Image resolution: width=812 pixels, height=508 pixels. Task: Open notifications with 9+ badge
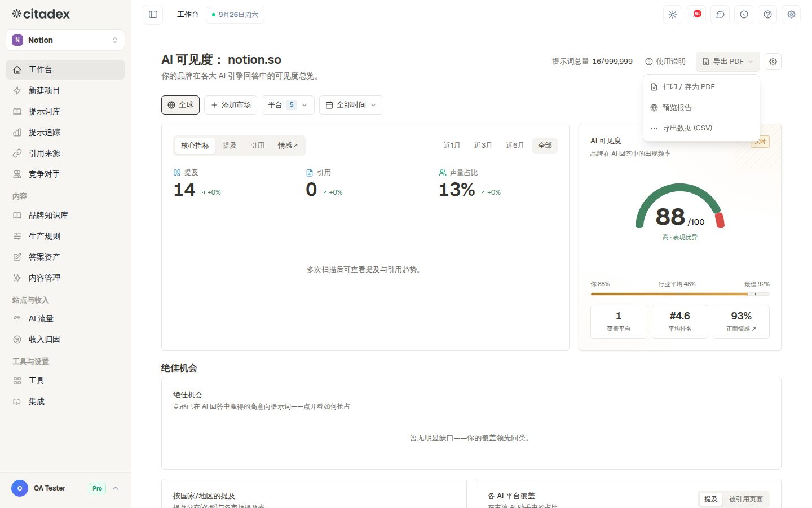696,15
